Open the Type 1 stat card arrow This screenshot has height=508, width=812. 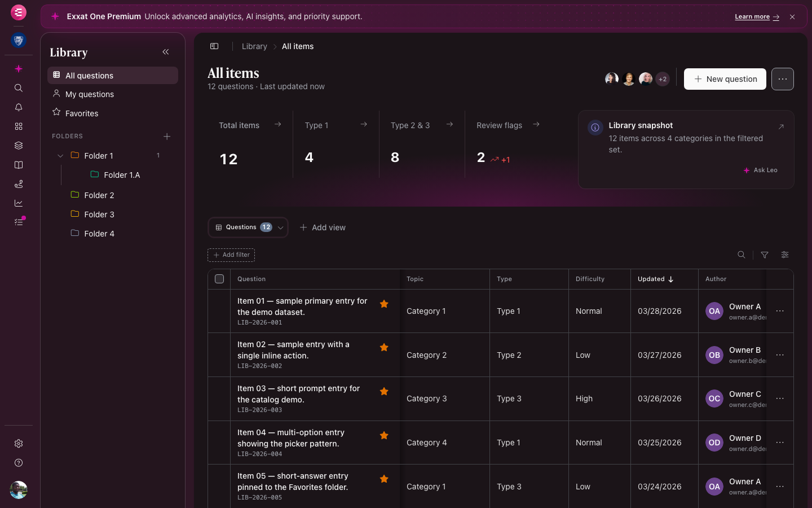(364, 125)
